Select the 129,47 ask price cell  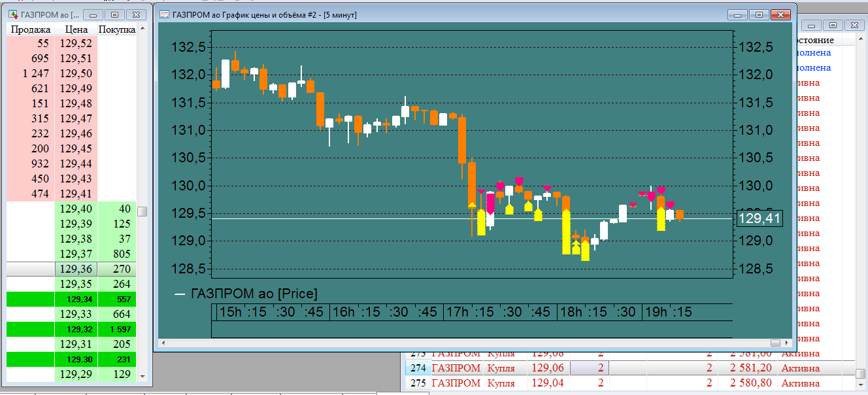pyautogui.click(x=76, y=118)
